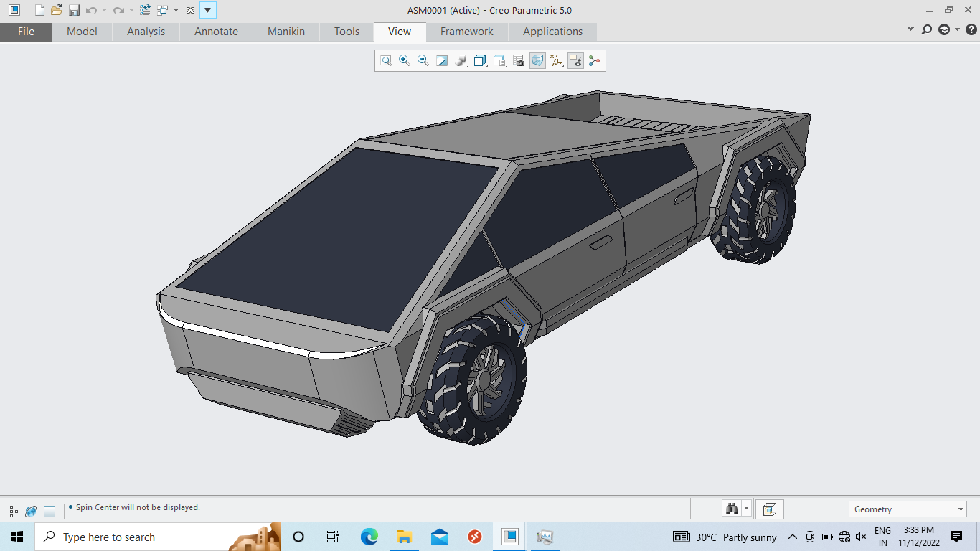The width and height of the screenshot is (980, 551).
Task: Toggle the Perspective View cube button
Action: pos(537,61)
